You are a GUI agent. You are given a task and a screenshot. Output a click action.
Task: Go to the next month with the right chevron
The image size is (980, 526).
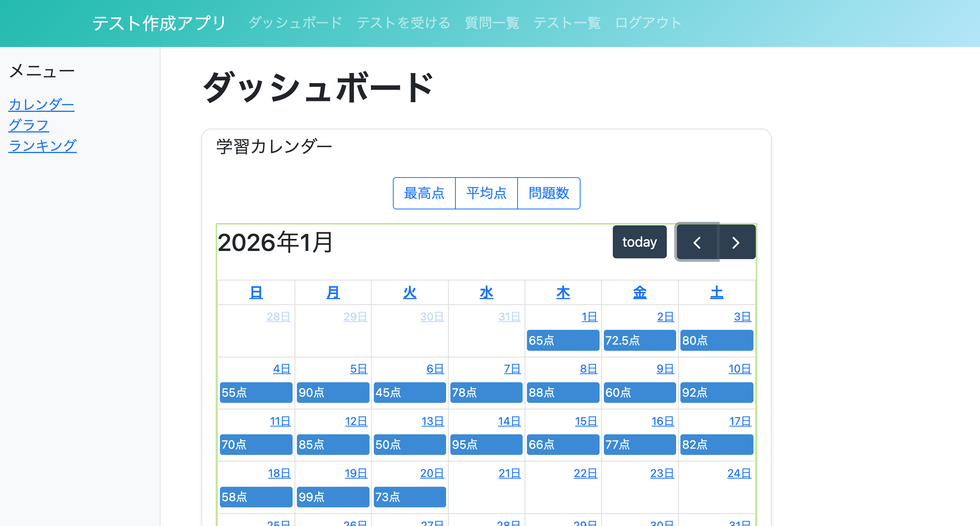[736, 242]
